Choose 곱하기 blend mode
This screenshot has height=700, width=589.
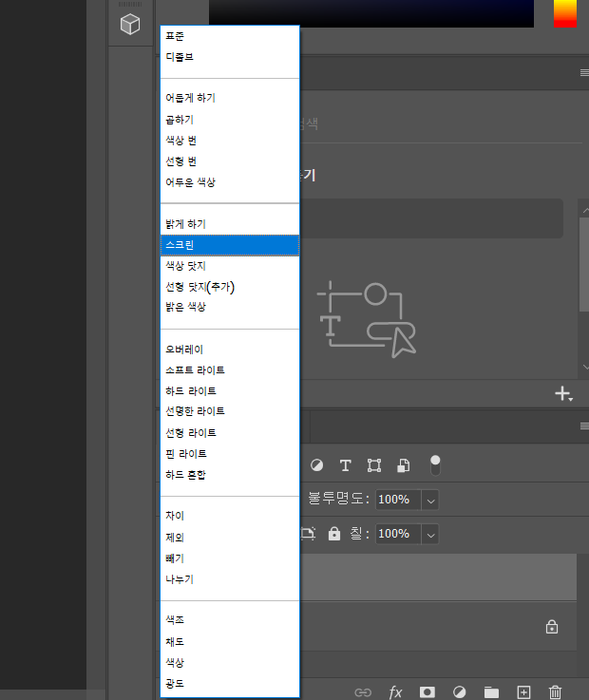pos(230,120)
